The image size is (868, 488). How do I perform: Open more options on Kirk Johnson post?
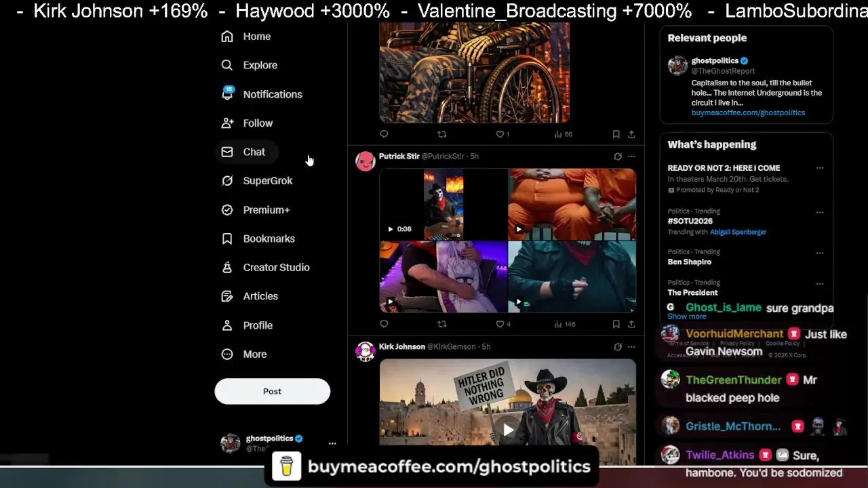[x=631, y=347]
